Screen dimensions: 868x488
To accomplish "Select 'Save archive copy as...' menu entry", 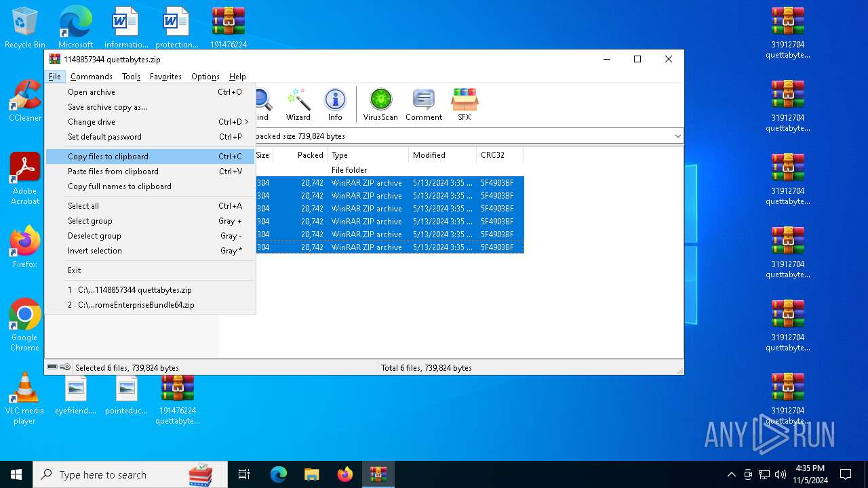I will click(x=150, y=107).
